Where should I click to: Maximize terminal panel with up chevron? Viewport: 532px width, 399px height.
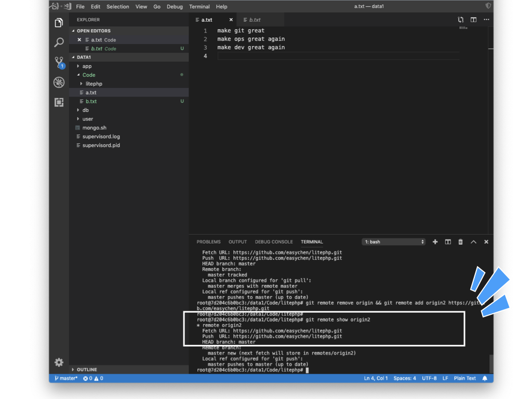pos(473,242)
